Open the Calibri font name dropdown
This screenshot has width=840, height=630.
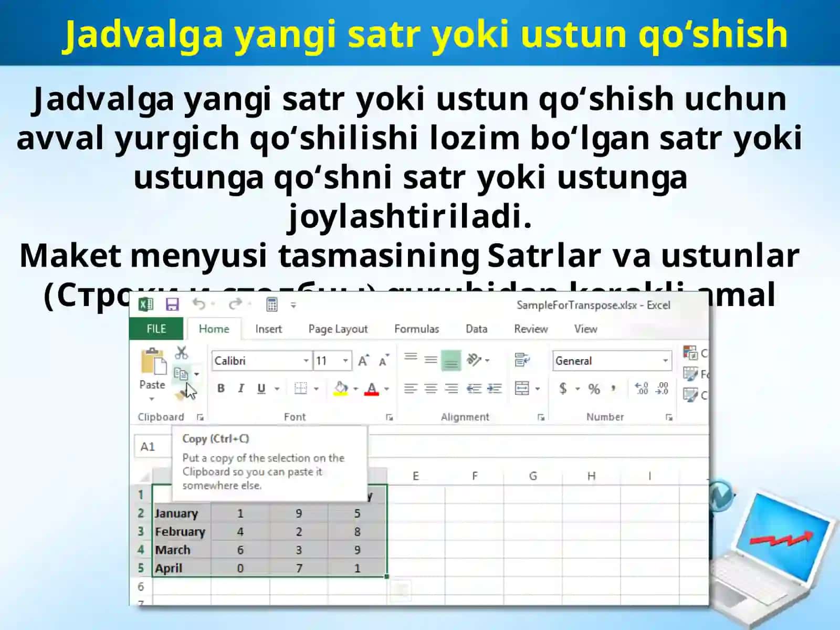306,361
